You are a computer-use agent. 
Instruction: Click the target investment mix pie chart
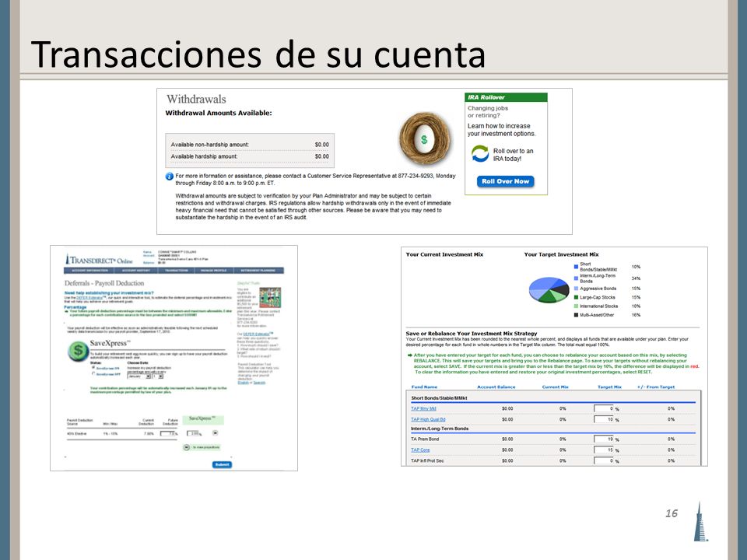[x=549, y=290]
